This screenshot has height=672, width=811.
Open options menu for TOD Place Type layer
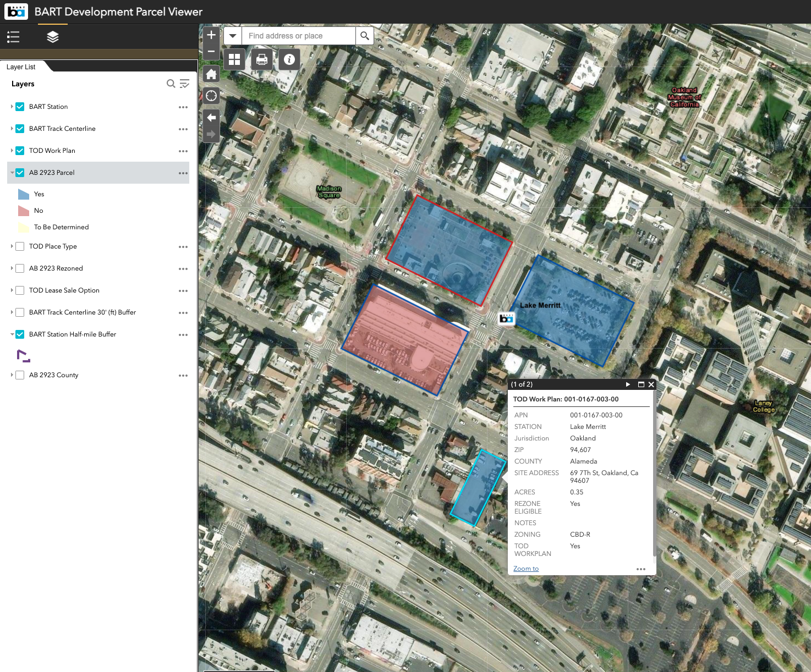[x=183, y=247]
